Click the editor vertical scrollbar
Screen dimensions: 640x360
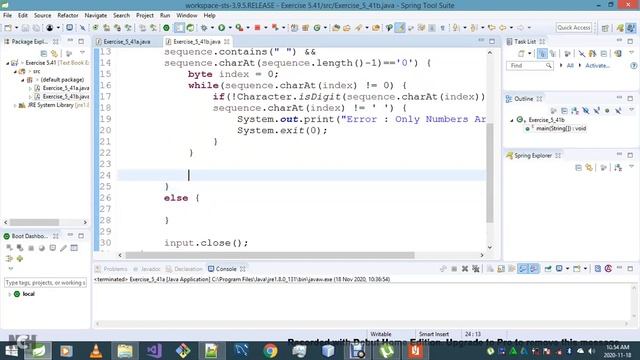click(490, 173)
